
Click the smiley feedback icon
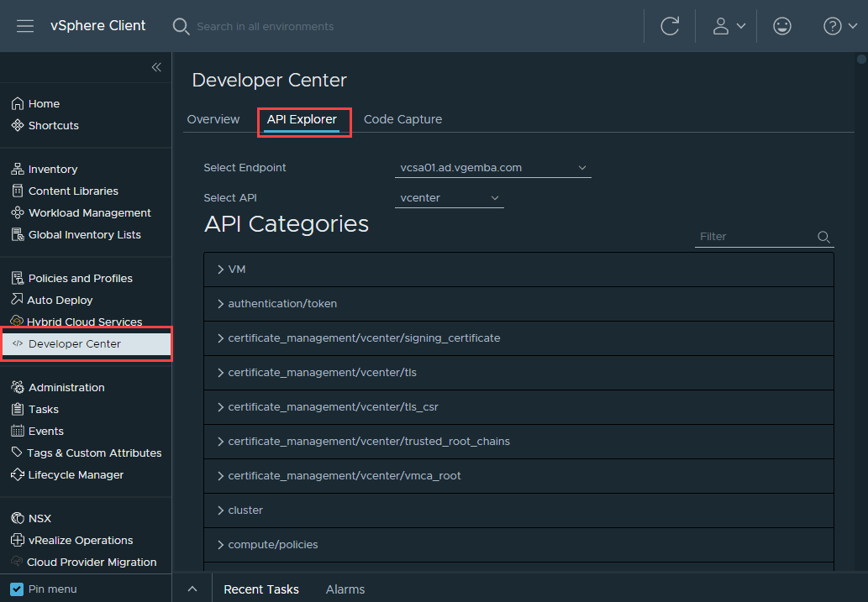point(782,26)
